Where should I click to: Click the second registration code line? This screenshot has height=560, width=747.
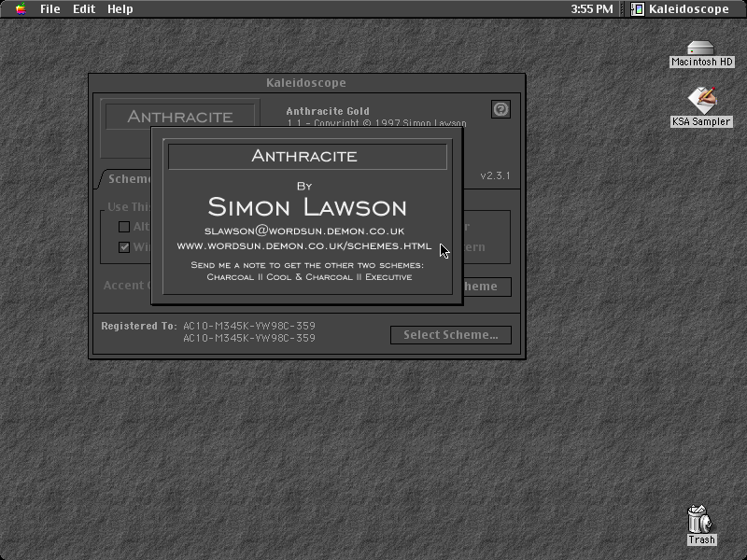[249, 338]
